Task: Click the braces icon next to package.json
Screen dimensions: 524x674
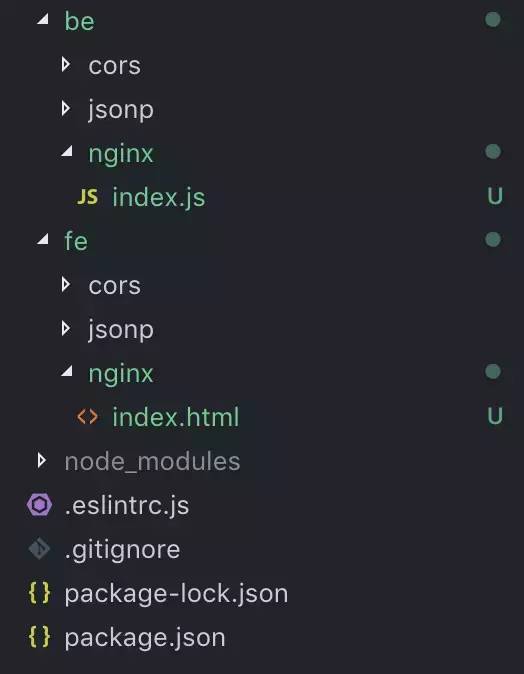Action: (39, 637)
